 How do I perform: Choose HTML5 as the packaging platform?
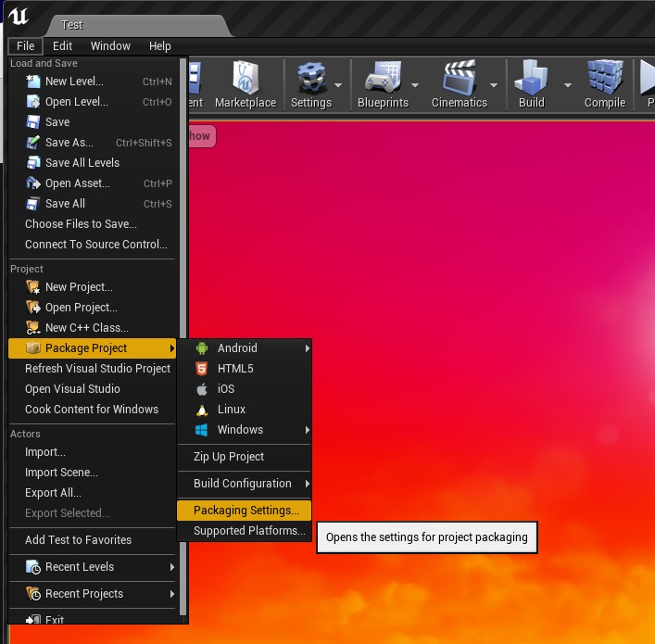235,369
